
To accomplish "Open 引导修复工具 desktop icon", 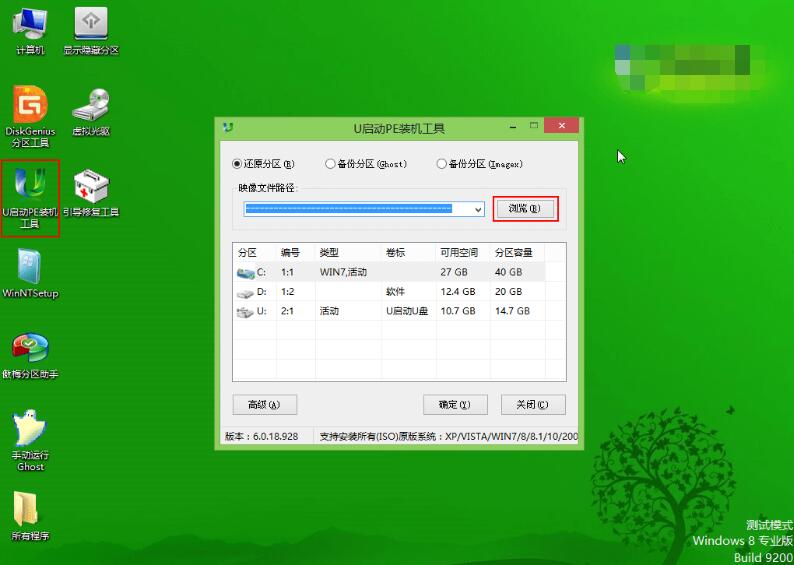I will 91,193.
